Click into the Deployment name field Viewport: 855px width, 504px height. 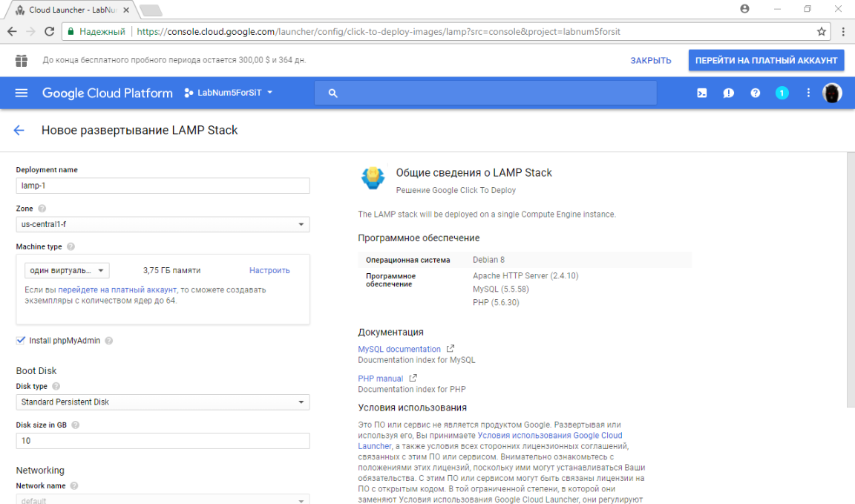(163, 186)
